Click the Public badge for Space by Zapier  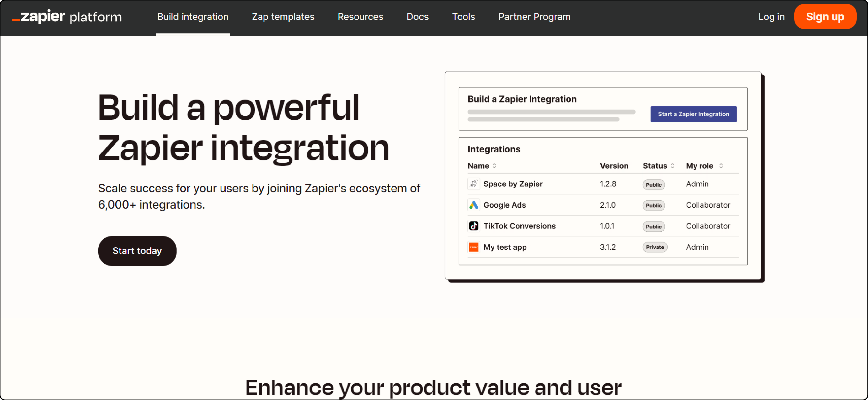pos(653,185)
